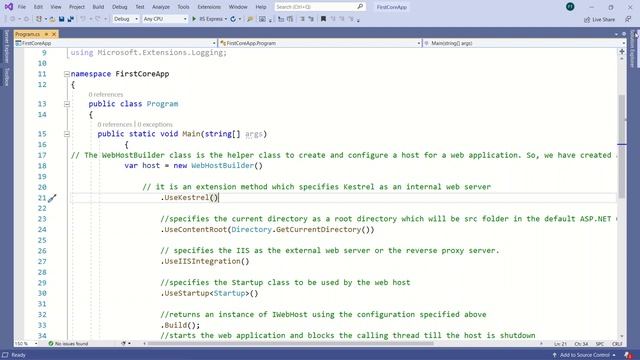Open the 150 % zoom dropdown
This screenshot has width=640, height=360.
point(27,344)
